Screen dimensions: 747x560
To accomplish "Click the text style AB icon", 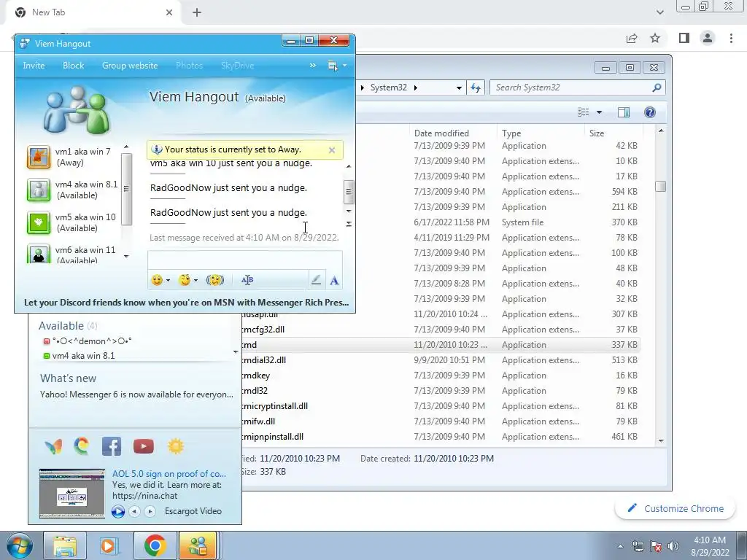I will (x=247, y=280).
